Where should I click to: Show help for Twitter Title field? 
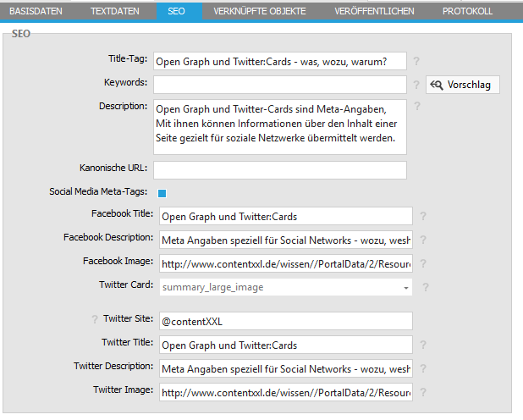tap(423, 345)
